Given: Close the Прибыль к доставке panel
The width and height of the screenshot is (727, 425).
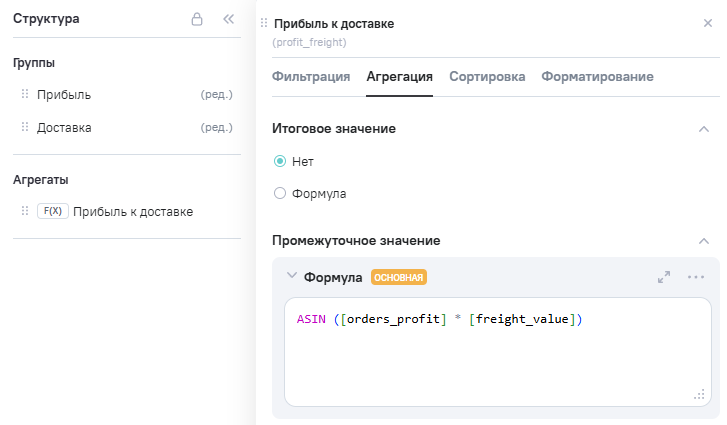Looking at the screenshot, I should pyautogui.click(x=708, y=23).
